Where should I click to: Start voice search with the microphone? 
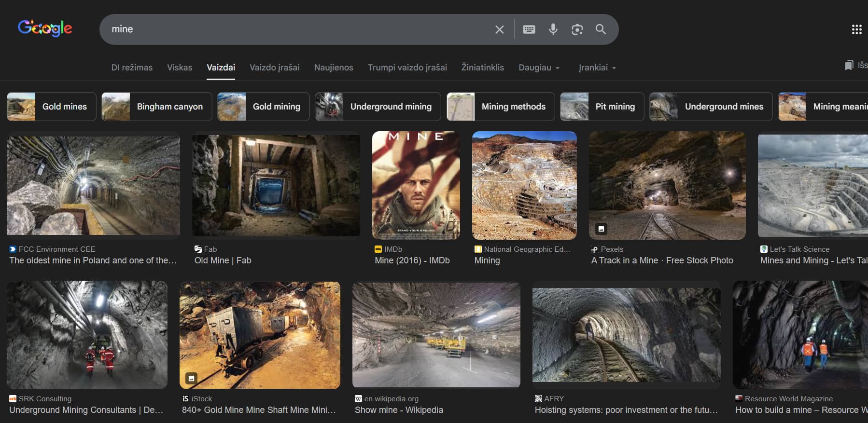click(x=553, y=29)
